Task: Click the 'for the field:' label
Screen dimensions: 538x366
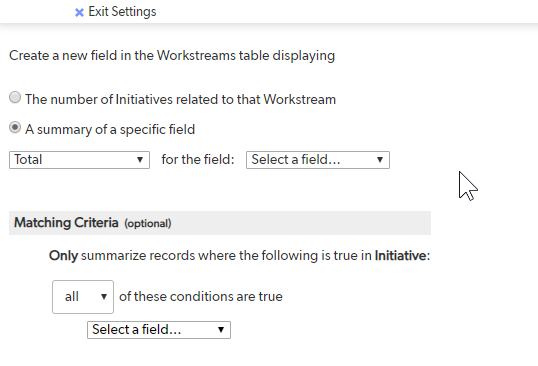Action: coord(198,160)
